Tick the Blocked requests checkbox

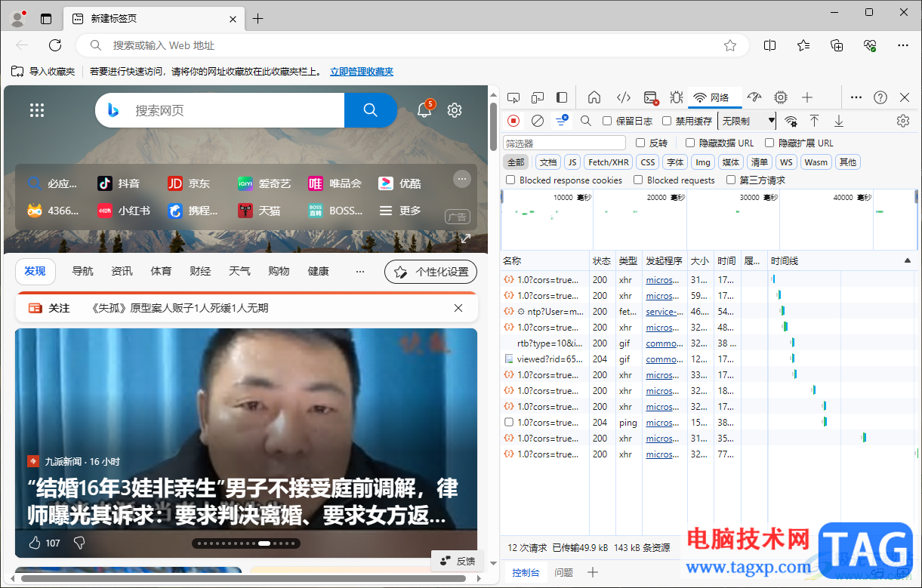coord(638,180)
